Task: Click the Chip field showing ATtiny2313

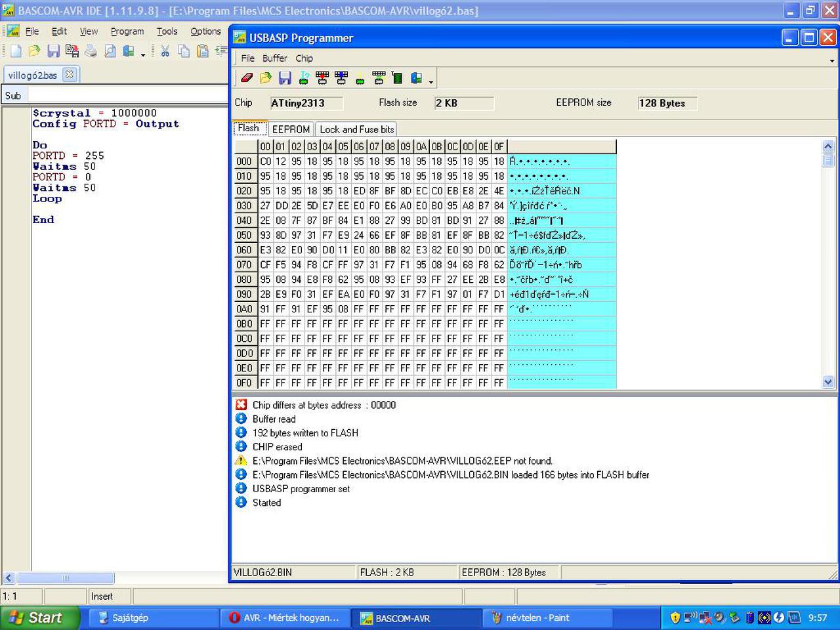Action: tap(306, 103)
